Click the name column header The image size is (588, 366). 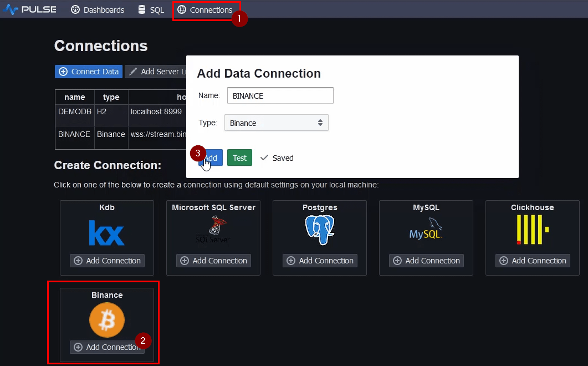click(75, 97)
